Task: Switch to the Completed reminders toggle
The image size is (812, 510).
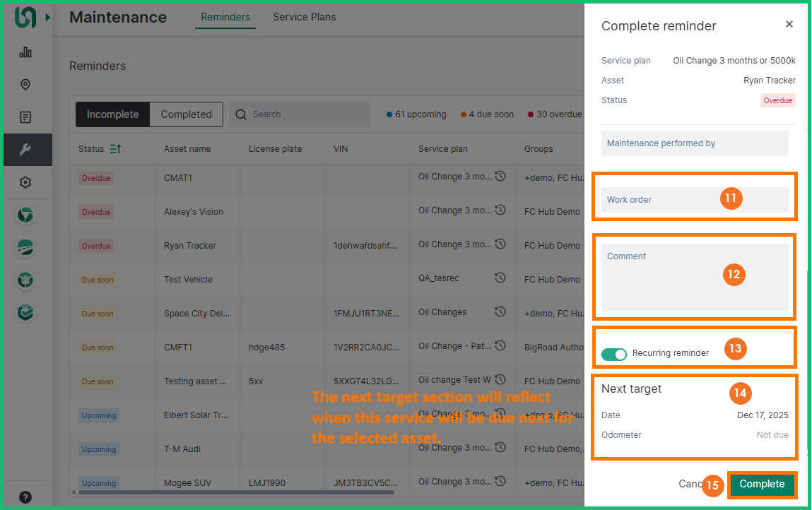Action: tap(186, 114)
